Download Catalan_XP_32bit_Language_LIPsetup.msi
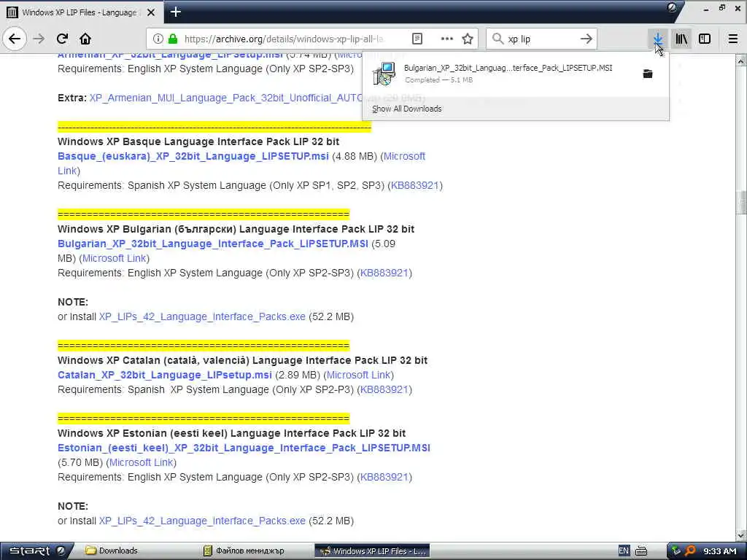The image size is (747, 560). tap(165, 375)
